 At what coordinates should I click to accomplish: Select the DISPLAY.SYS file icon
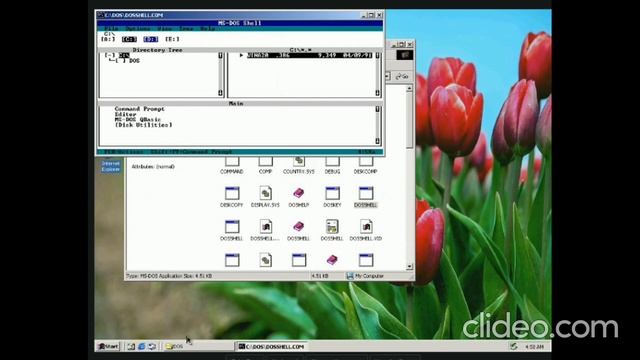[265, 193]
